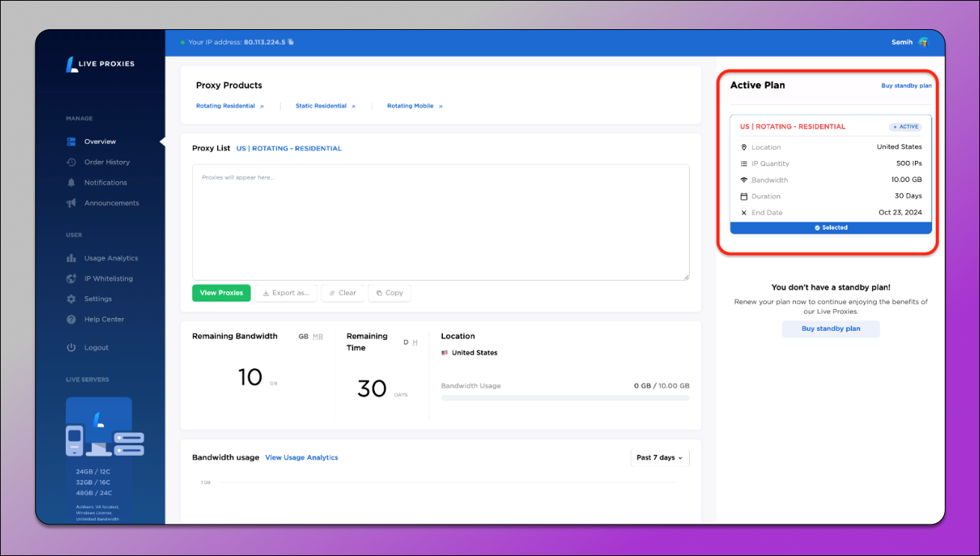
Task: Click the 500 IPs value
Action: (909, 163)
